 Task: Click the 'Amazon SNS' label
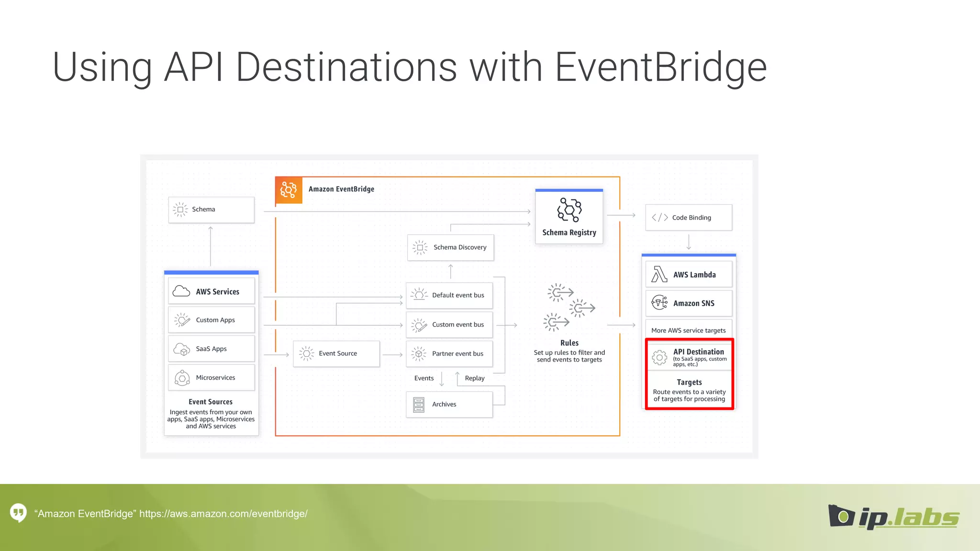coord(694,303)
